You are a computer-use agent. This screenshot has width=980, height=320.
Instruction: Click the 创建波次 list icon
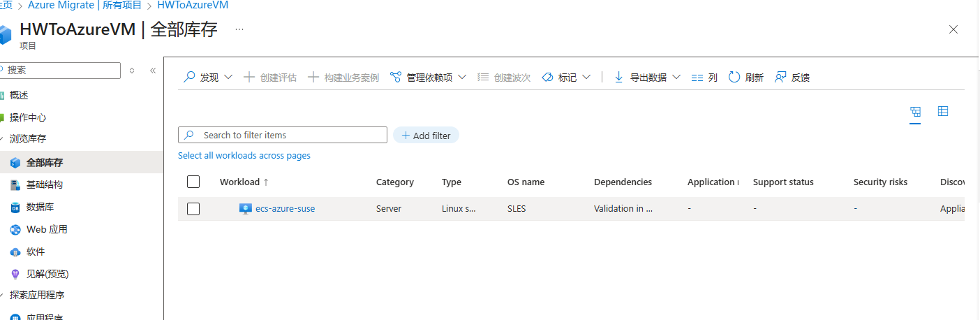483,78
